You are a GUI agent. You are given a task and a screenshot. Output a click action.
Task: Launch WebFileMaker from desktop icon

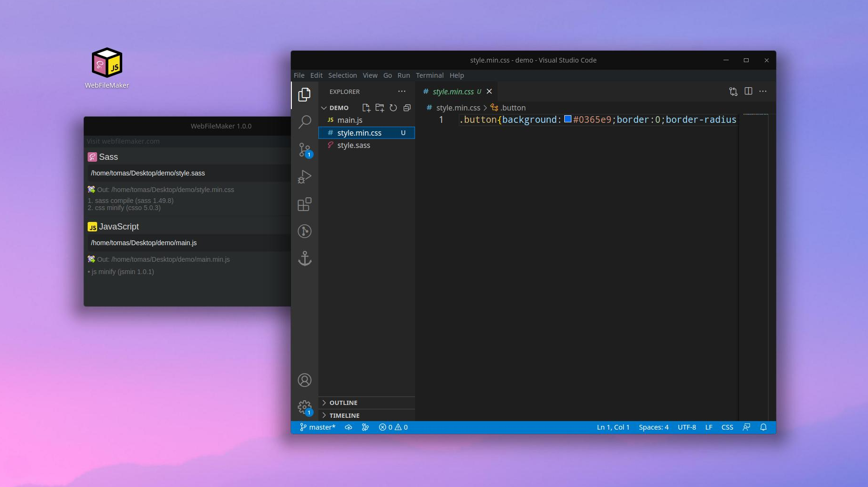tap(107, 68)
